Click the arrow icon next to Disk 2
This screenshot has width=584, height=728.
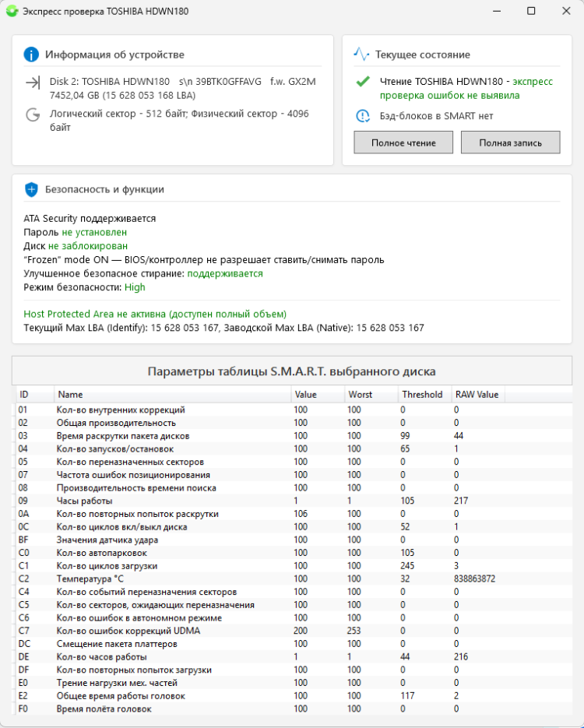tap(33, 81)
